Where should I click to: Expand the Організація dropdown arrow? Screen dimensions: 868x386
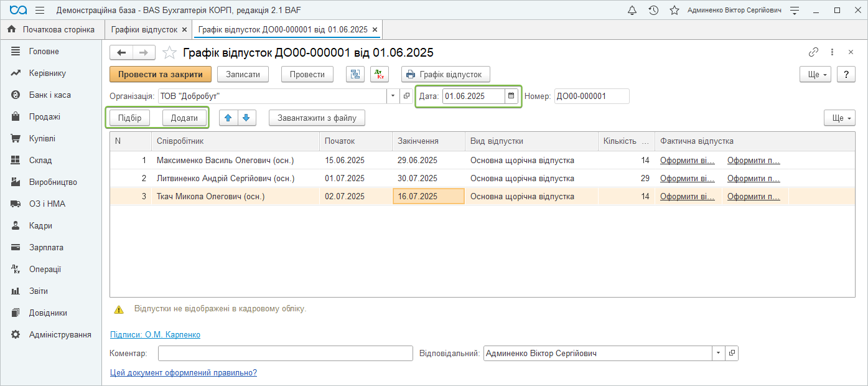pos(393,96)
